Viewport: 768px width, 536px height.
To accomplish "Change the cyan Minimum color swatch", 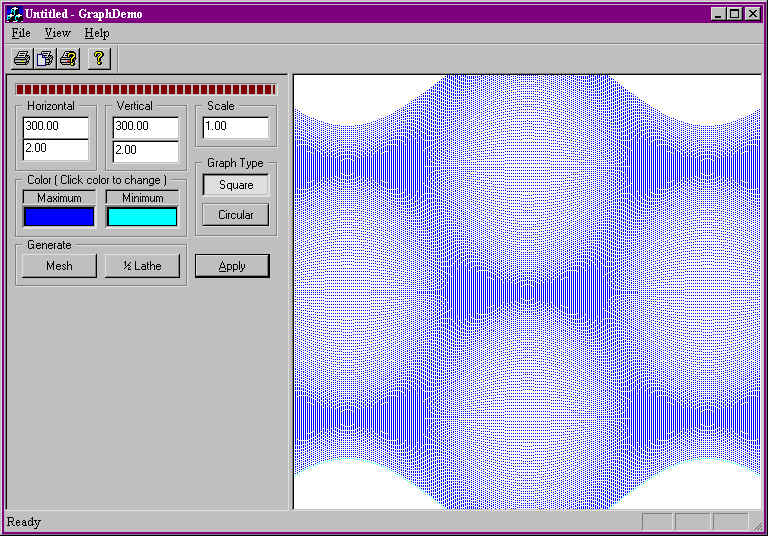I will click(x=142, y=216).
